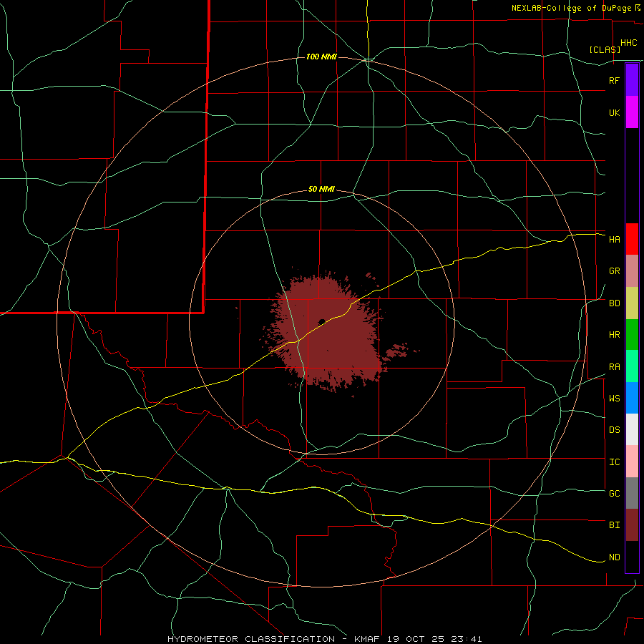The width and height of the screenshot is (644, 644).
Task: Click the radar site black dot at center
Action: tap(322, 321)
